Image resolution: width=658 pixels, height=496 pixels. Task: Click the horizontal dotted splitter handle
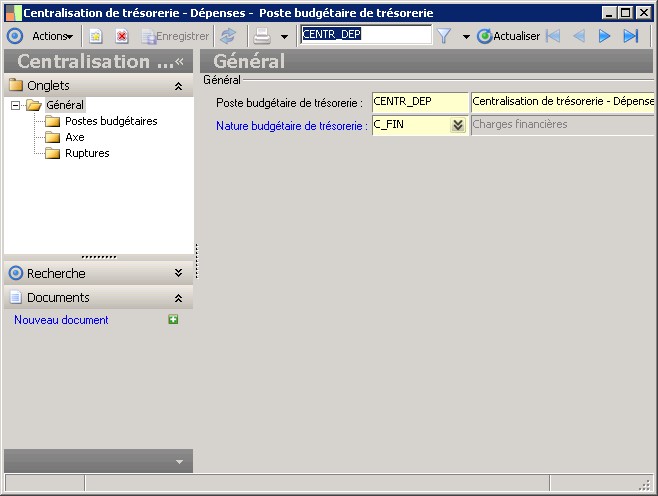pos(99,257)
